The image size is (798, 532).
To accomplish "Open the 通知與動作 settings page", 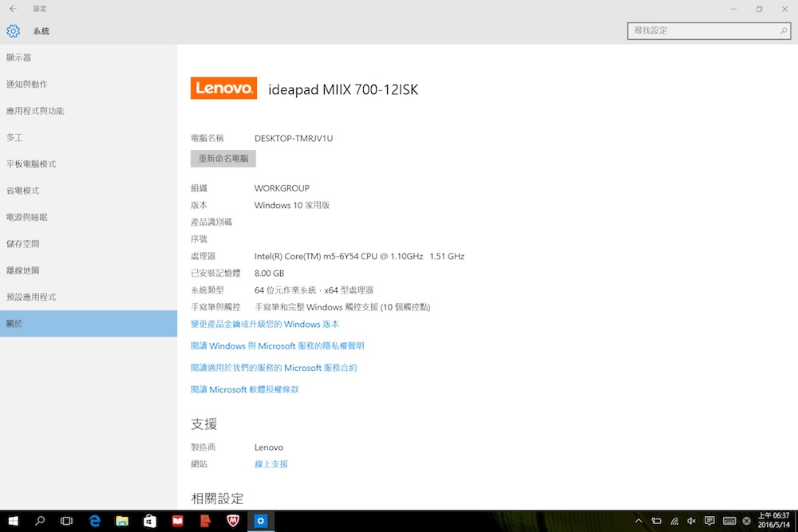I will (x=89, y=84).
